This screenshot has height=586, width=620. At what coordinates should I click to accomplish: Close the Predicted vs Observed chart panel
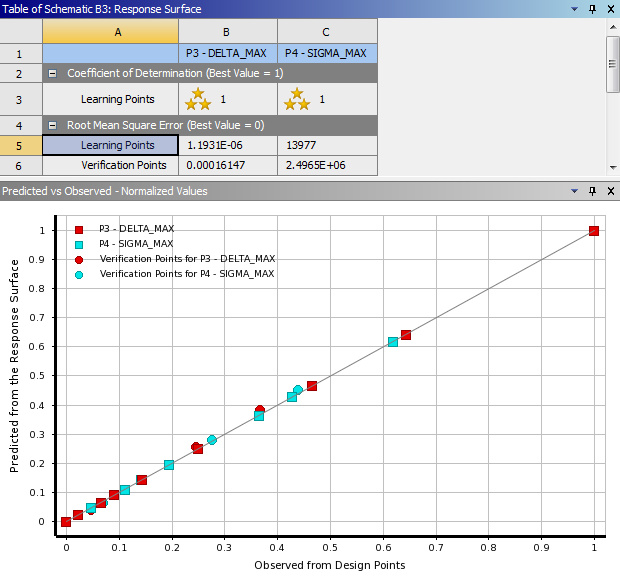tap(609, 190)
